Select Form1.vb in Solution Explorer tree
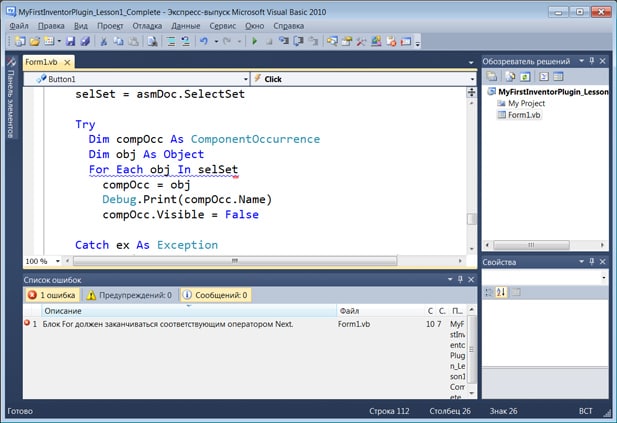 pyautogui.click(x=524, y=116)
